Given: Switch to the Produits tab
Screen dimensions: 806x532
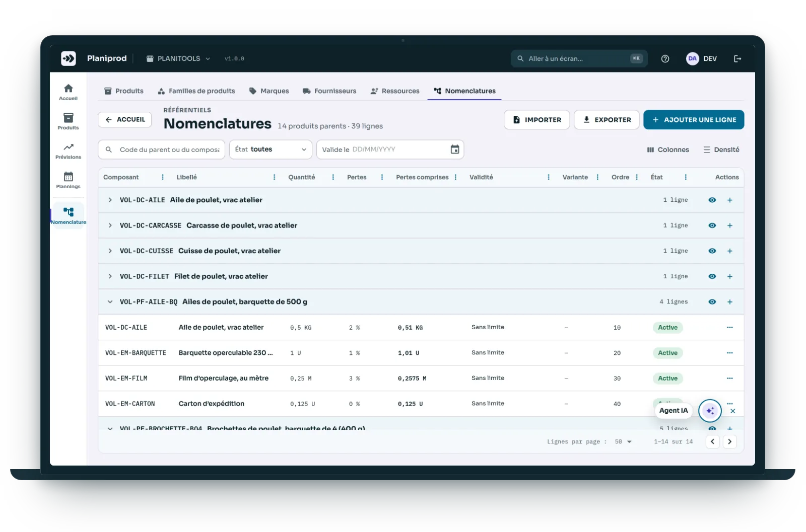Looking at the screenshot, I should [x=124, y=91].
